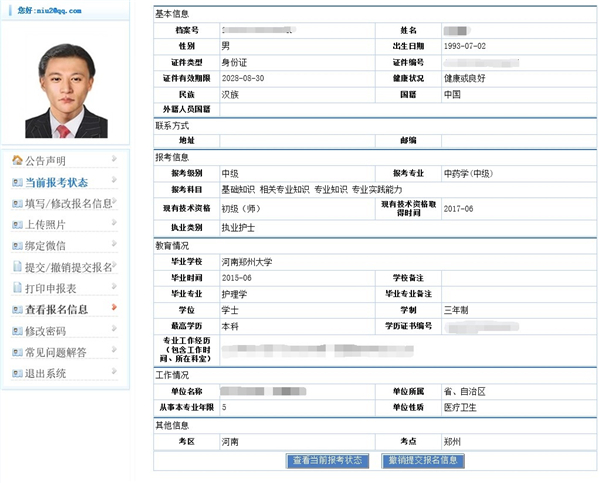The width and height of the screenshot is (600, 483).
Task: Click the applicant ID photo
Action: coord(66,91)
